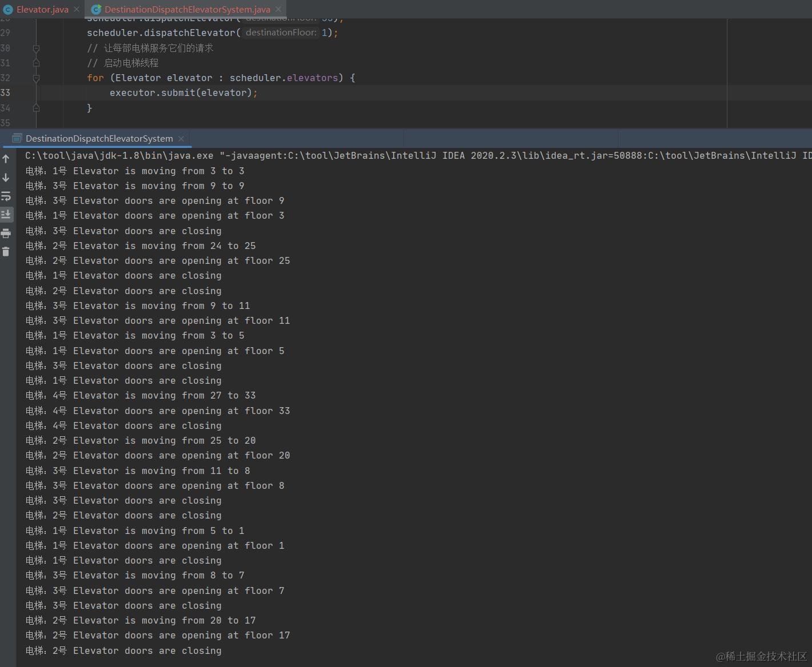Click the runnable class icon on the DestinationDispatchElevatorSystem.java tab
Viewport: 812px width, 667px height.
coord(96,9)
